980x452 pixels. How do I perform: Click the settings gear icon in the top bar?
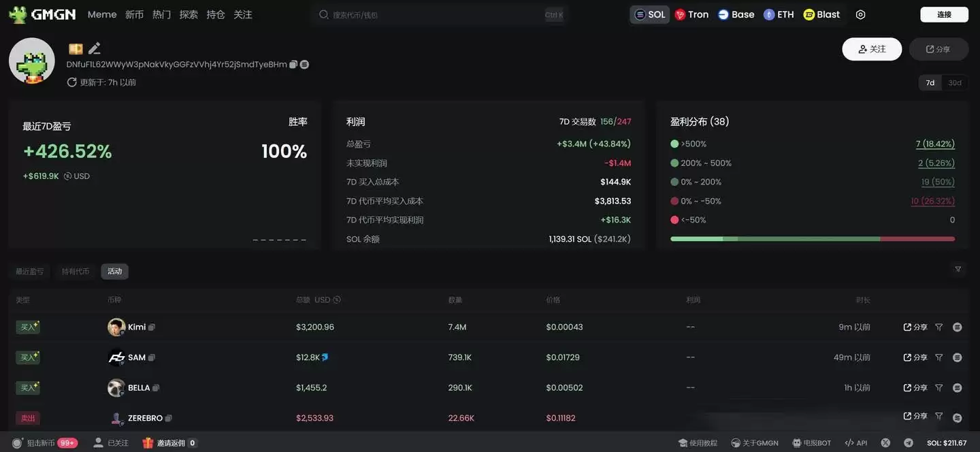coord(860,14)
